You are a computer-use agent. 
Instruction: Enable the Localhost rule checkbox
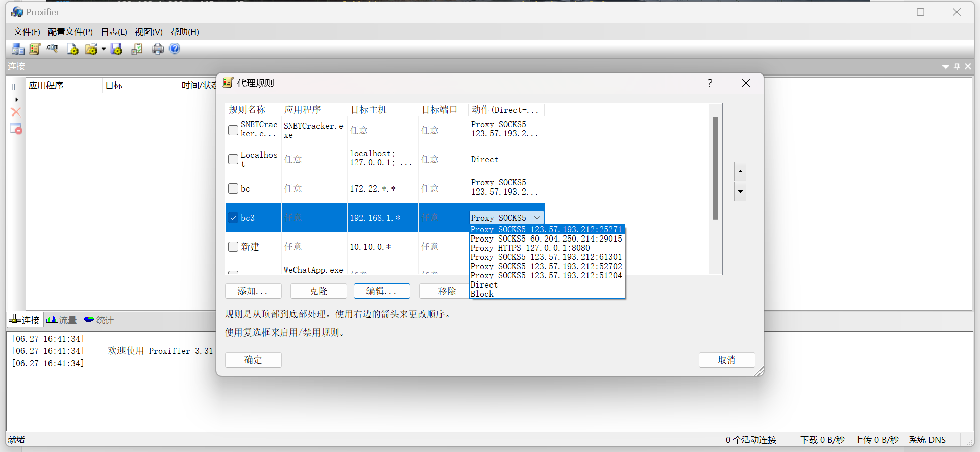point(233,159)
